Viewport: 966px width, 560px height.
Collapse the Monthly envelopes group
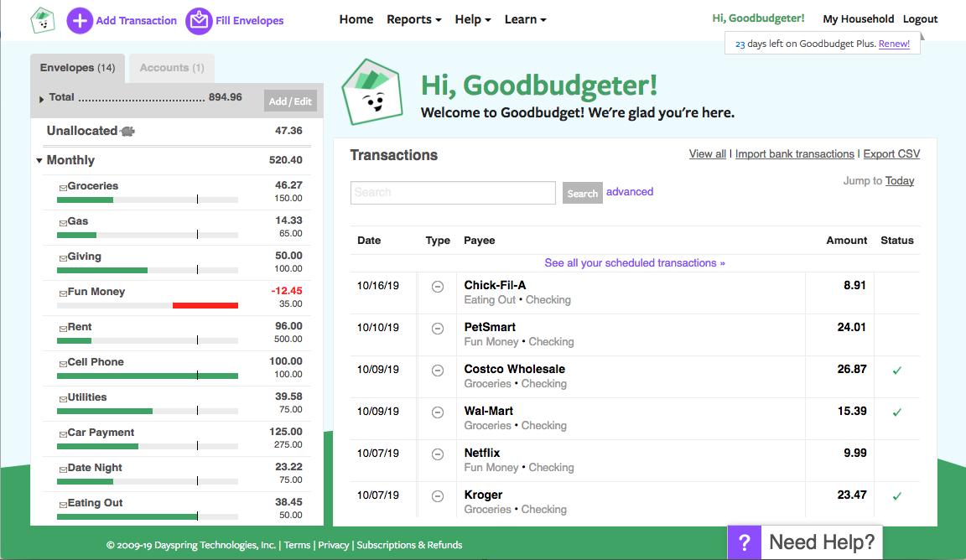click(x=39, y=161)
